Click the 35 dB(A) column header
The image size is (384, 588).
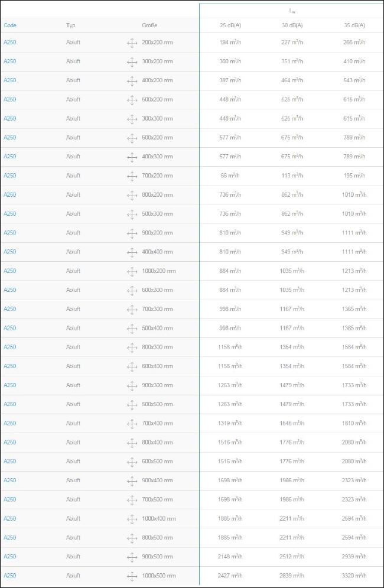(x=354, y=25)
